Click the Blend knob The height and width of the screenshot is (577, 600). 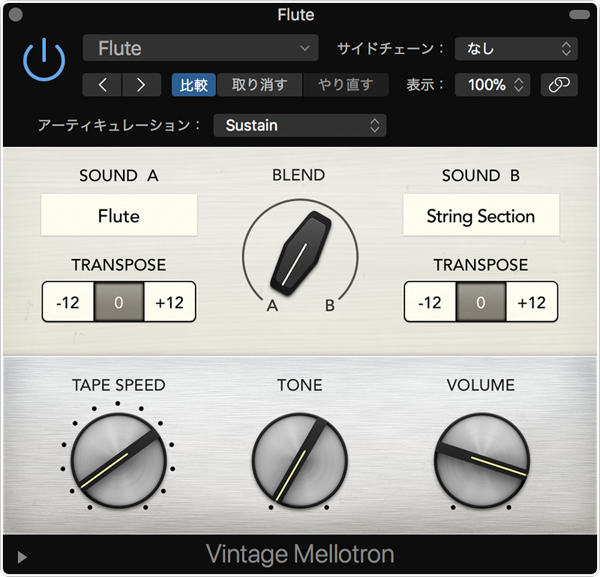point(300,253)
